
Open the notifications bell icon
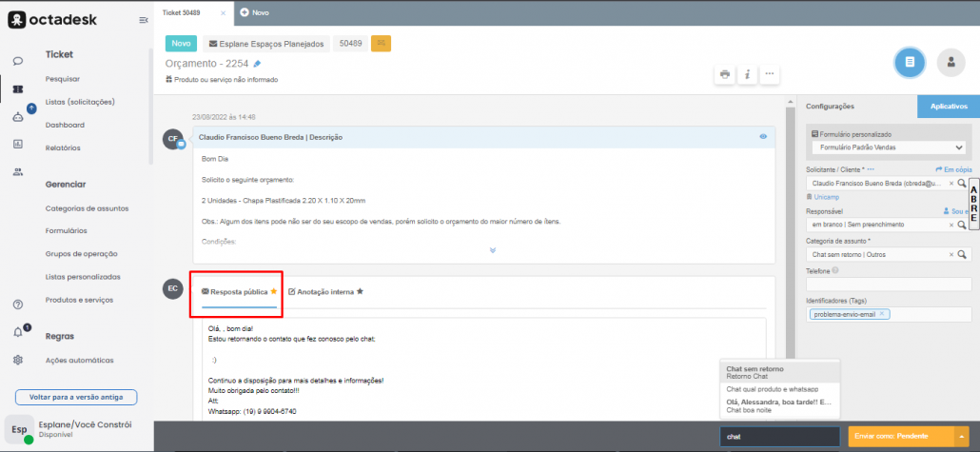[18, 332]
